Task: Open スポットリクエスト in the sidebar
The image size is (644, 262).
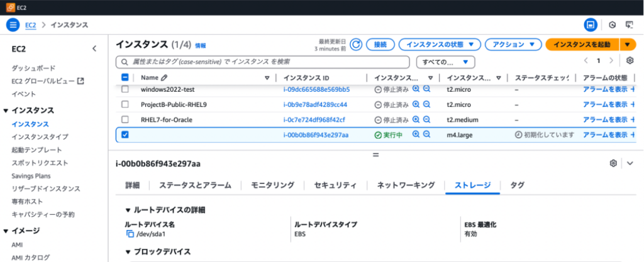Action: pos(40,163)
